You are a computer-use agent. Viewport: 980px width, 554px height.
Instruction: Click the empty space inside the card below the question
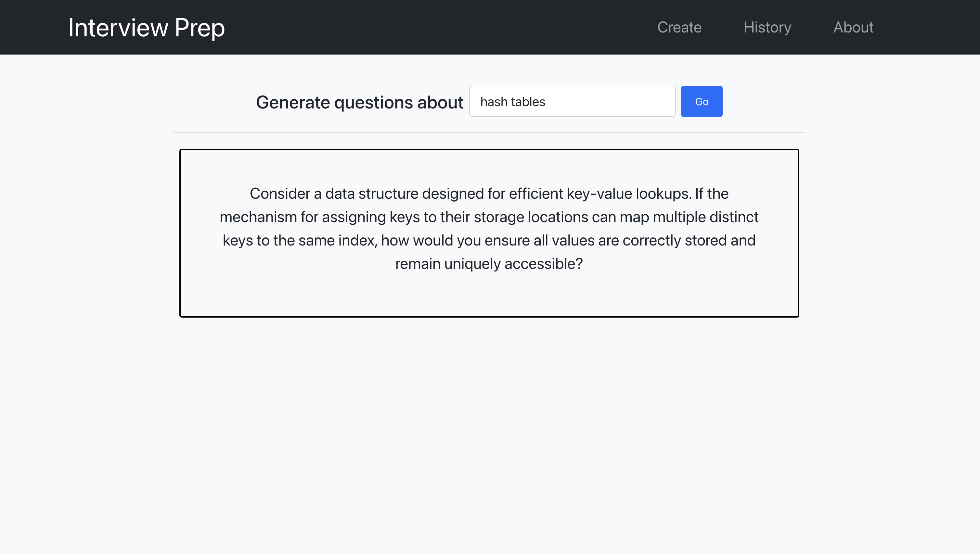click(x=489, y=295)
